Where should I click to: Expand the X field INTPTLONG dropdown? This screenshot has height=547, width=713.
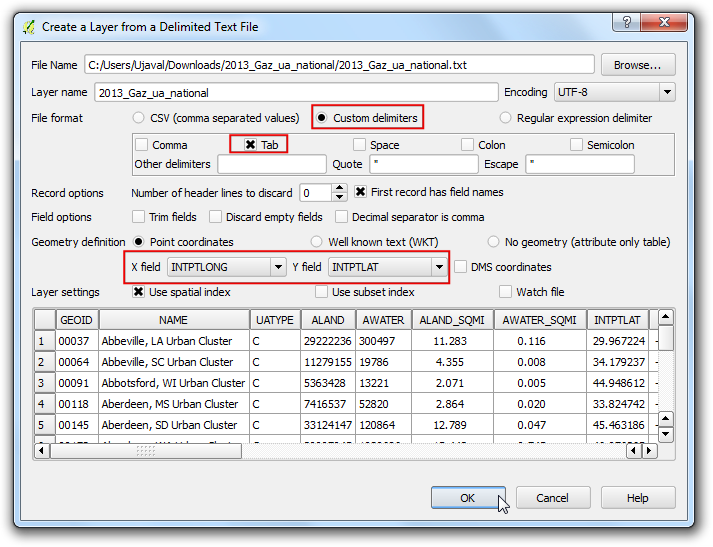pos(226,267)
